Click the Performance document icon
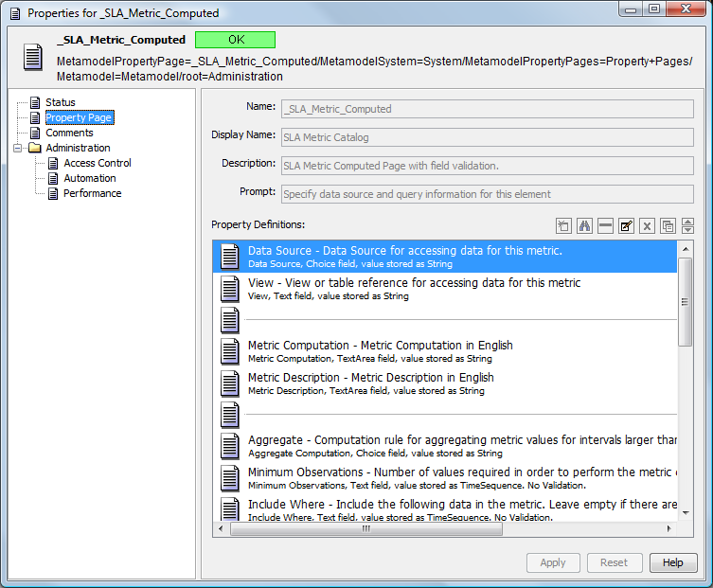 click(53, 194)
